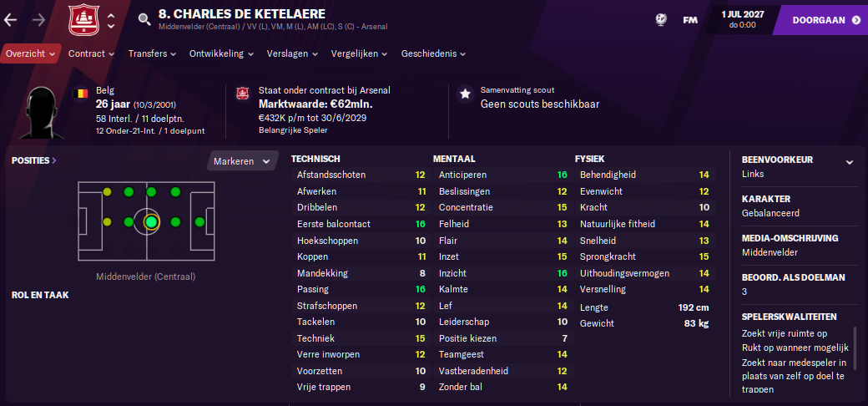The width and height of the screenshot is (868, 406).
Task: Click the Doorgaan button
Action: [821, 20]
